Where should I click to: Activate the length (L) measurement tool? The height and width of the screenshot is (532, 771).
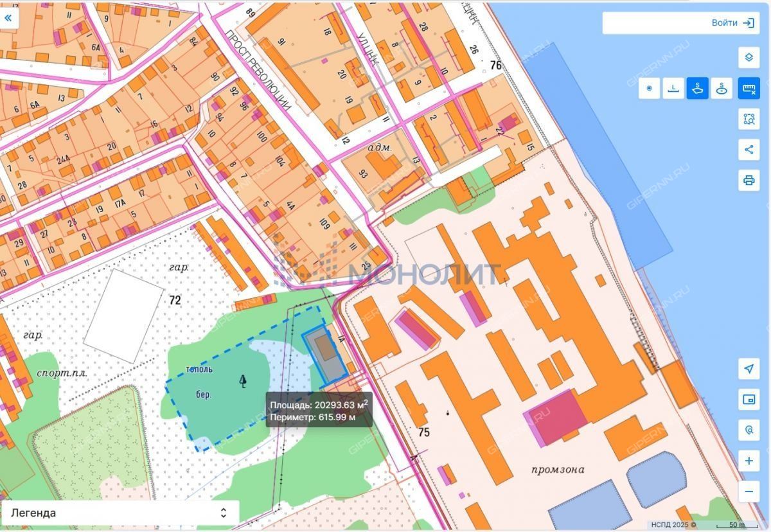click(x=673, y=88)
